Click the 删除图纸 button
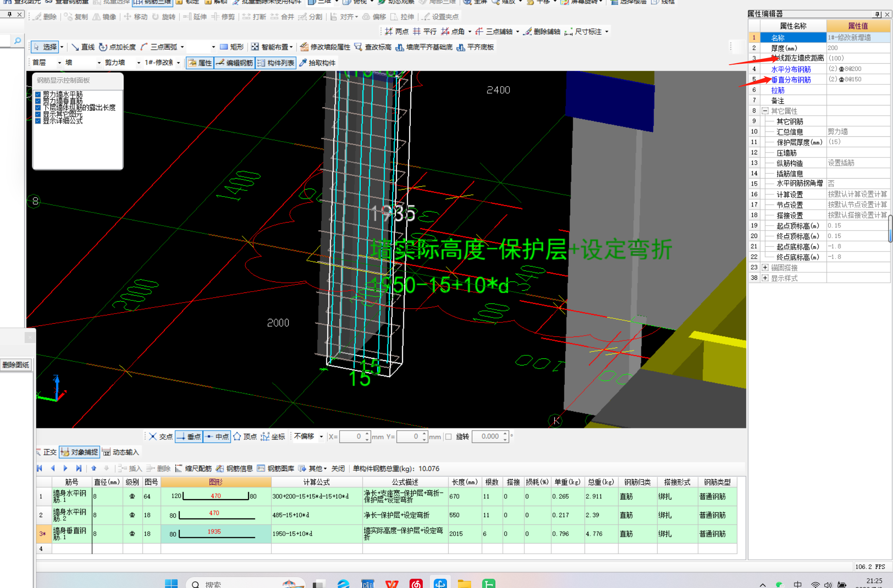The image size is (893, 588). (x=16, y=365)
